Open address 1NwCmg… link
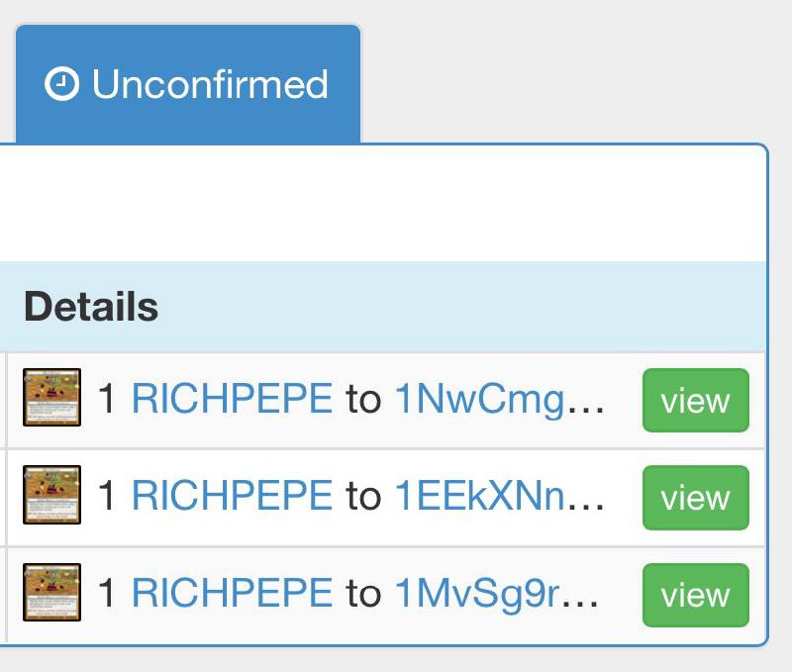Viewport: 792px width, 672px height. point(499,401)
